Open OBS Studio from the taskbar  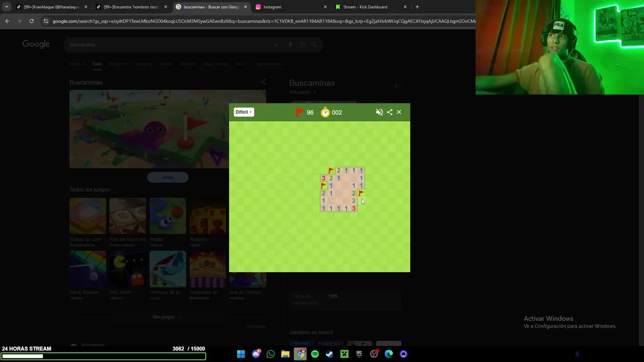click(x=374, y=354)
